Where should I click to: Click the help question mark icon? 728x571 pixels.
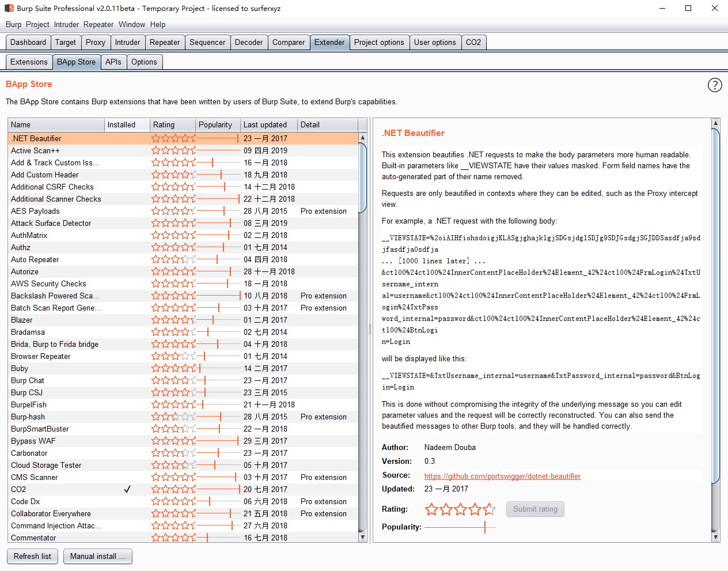pyautogui.click(x=714, y=85)
